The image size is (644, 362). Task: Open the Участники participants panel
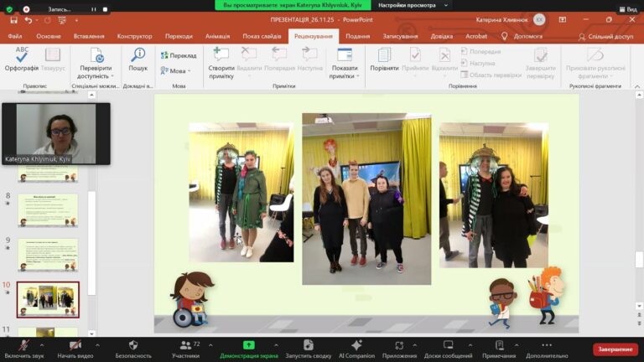click(x=185, y=349)
